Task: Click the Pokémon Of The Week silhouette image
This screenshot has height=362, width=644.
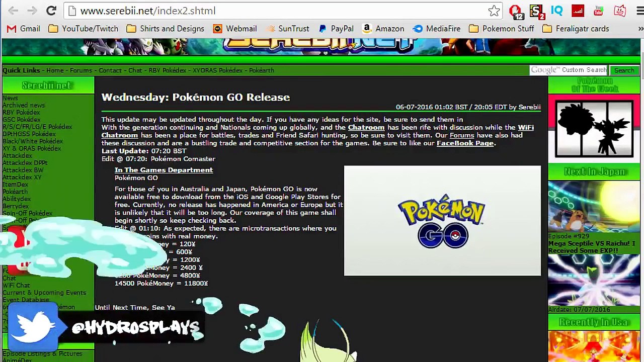Action: tap(594, 129)
